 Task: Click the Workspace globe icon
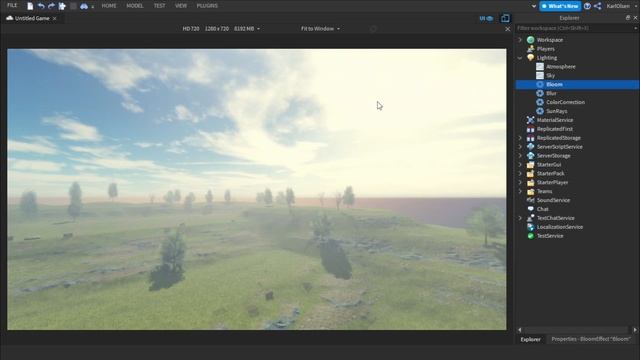[531, 40]
